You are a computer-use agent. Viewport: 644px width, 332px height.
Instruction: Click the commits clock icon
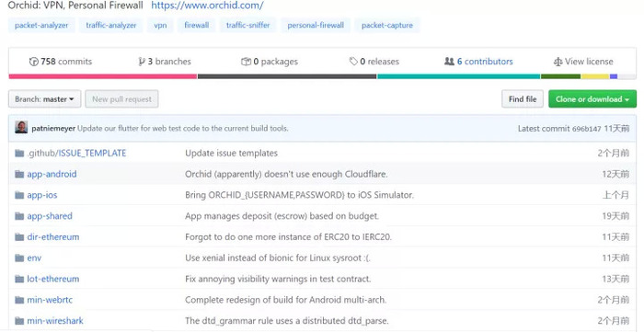pos(34,62)
